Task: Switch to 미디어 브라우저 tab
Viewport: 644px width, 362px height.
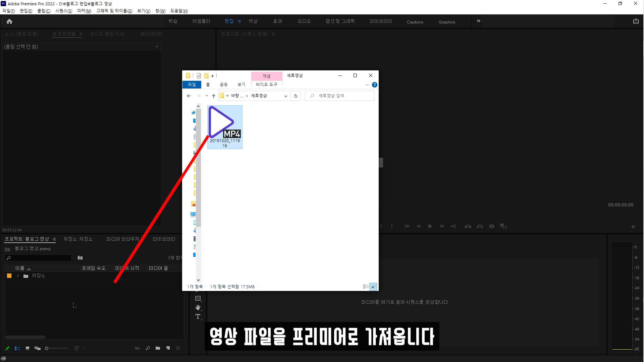Action: pos(123,239)
